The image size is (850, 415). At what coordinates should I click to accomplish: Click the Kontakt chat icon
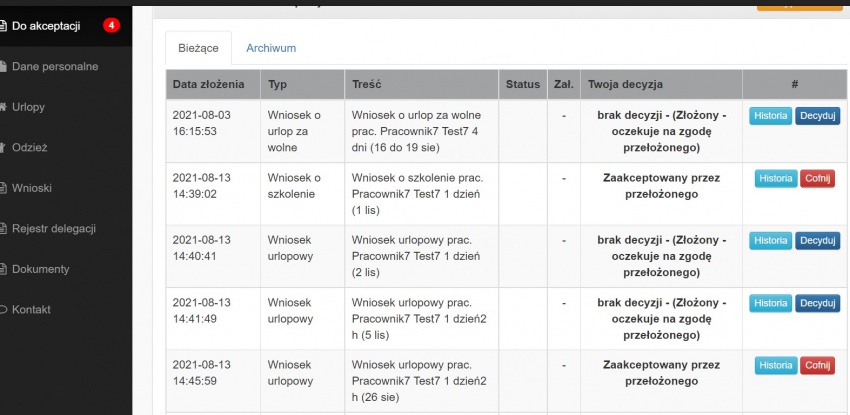3,310
